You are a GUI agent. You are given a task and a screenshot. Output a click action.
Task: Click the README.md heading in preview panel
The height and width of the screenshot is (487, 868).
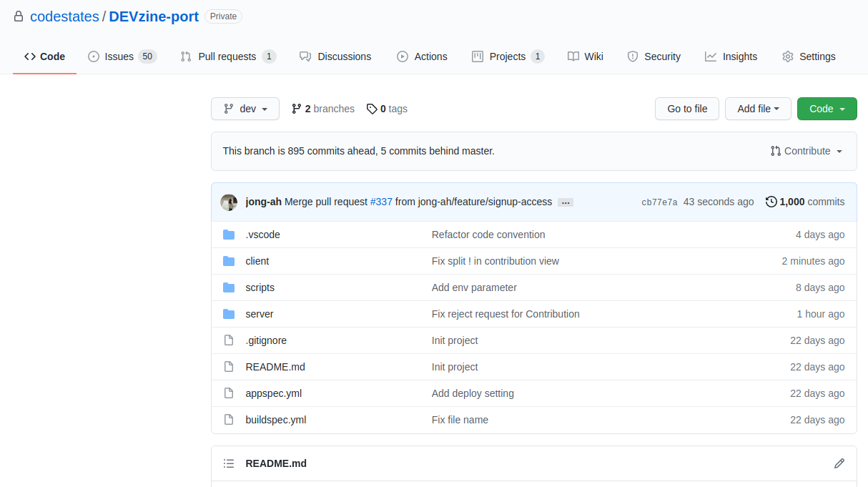276,463
